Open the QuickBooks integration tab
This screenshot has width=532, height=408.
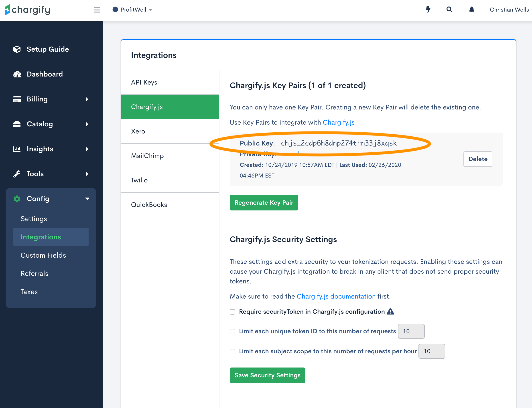170,205
